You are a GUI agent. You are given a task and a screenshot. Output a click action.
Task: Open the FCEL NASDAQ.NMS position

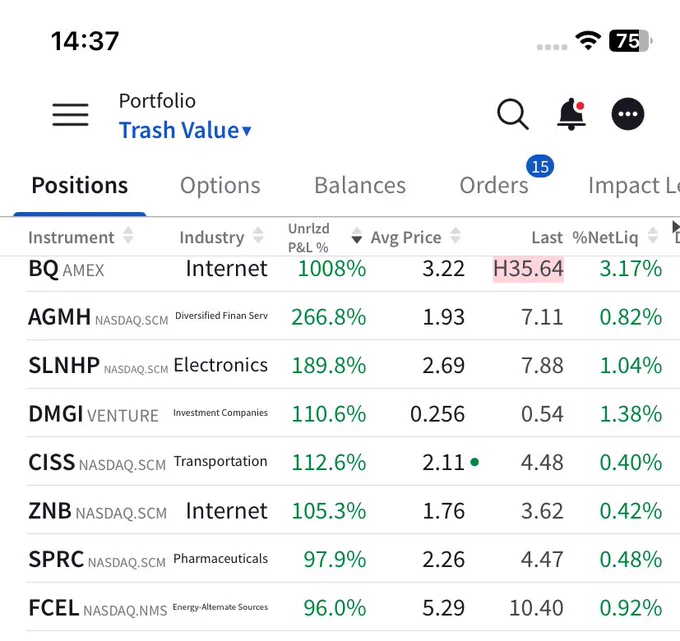[345, 607]
